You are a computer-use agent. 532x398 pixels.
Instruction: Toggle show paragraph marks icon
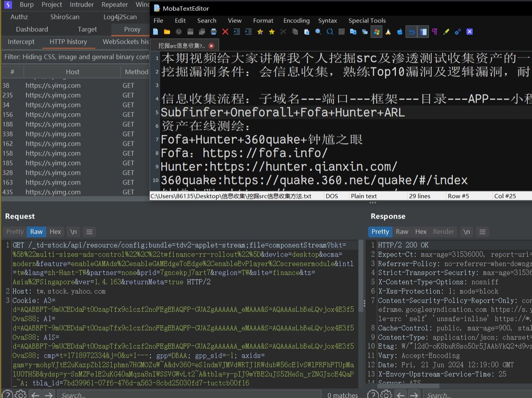click(x=435, y=32)
